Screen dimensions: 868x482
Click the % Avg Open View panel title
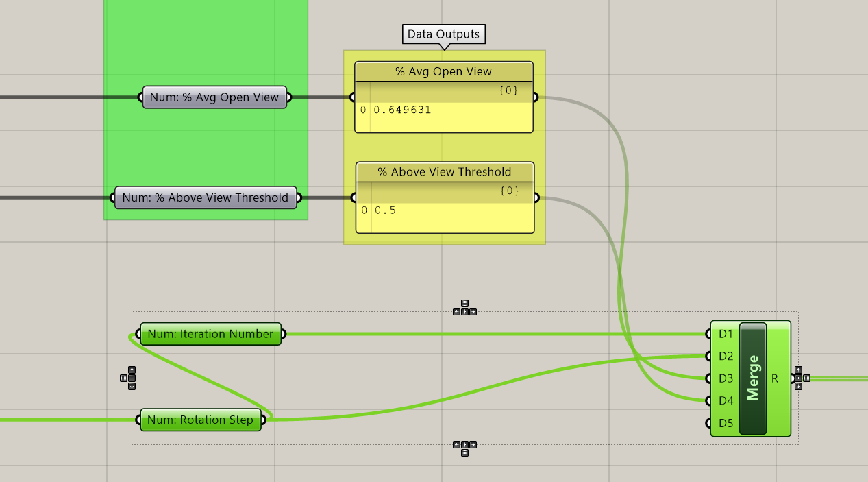(443, 71)
